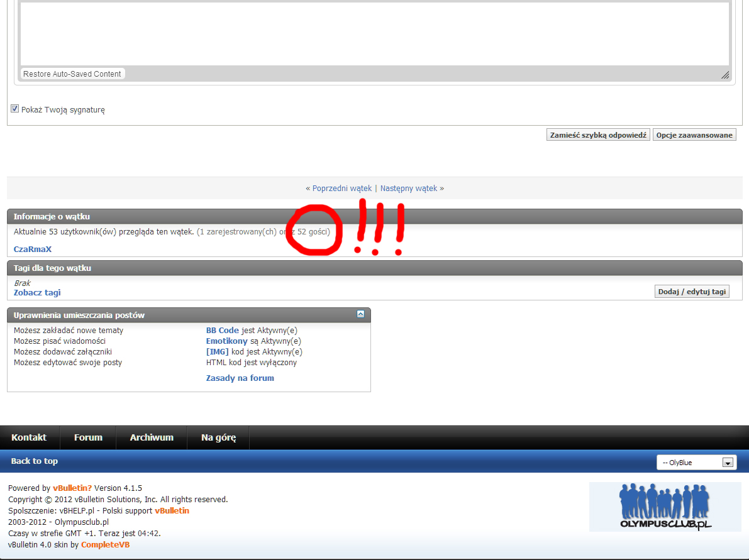
Task: Uncheck Pokaż Twoją sygnaturę checkbox
Action: coord(15,109)
